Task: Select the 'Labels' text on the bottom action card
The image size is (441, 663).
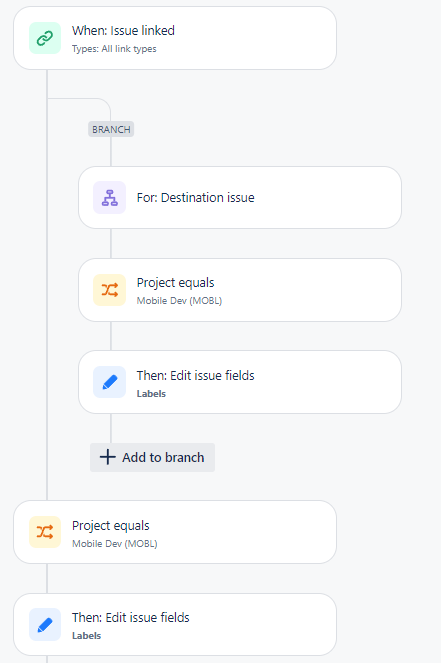Action: pyautogui.click(x=86, y=636)
